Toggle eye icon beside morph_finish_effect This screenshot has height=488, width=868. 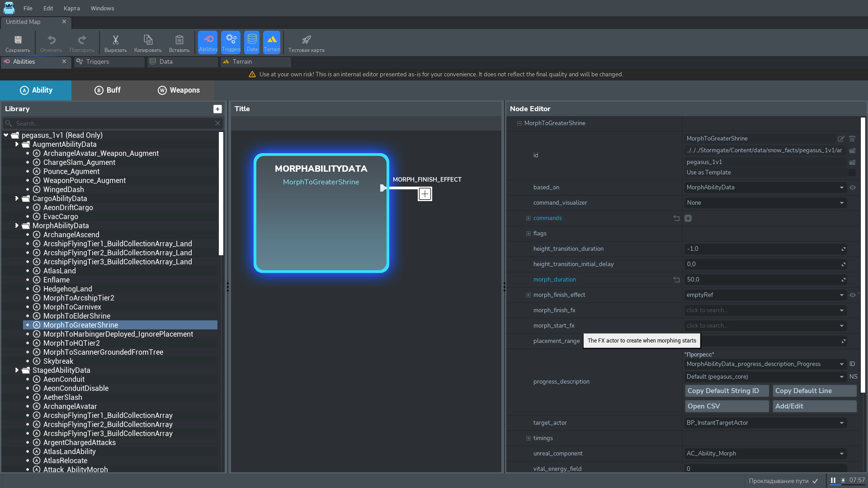pos(853,295)
